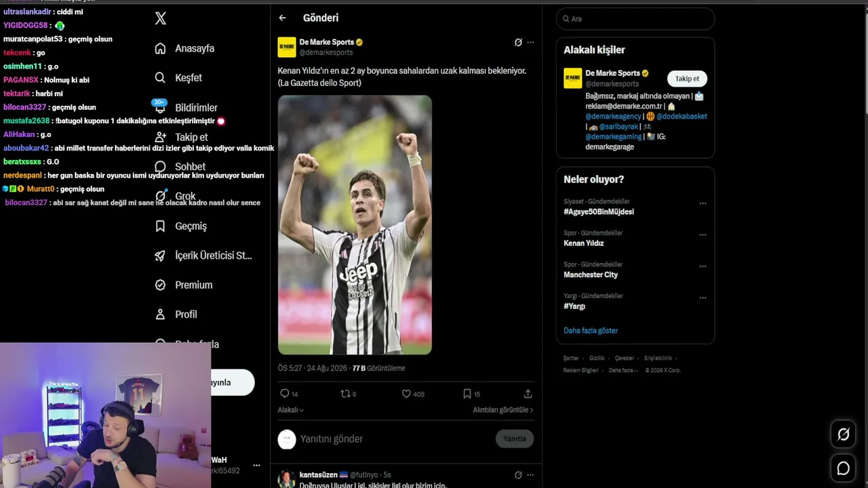Click the @demarkesports handle under post author

point(326,53)
